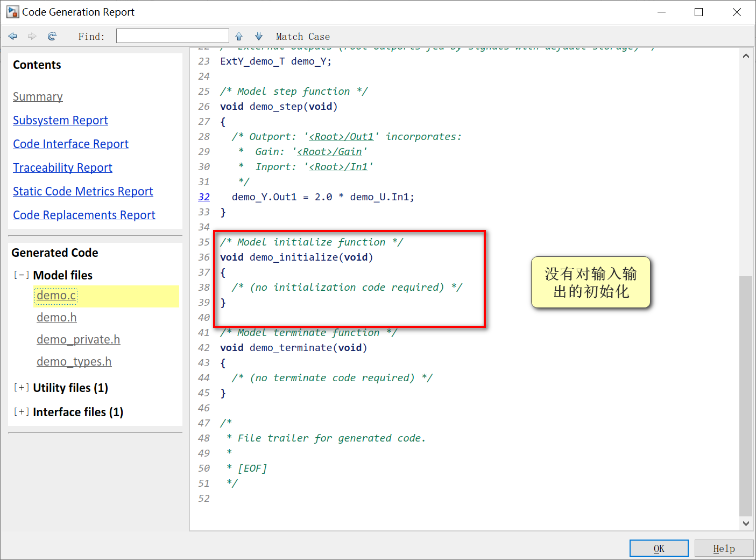Click the forward navigation arrow
The image size is (756, 560).
coord(32,36)
